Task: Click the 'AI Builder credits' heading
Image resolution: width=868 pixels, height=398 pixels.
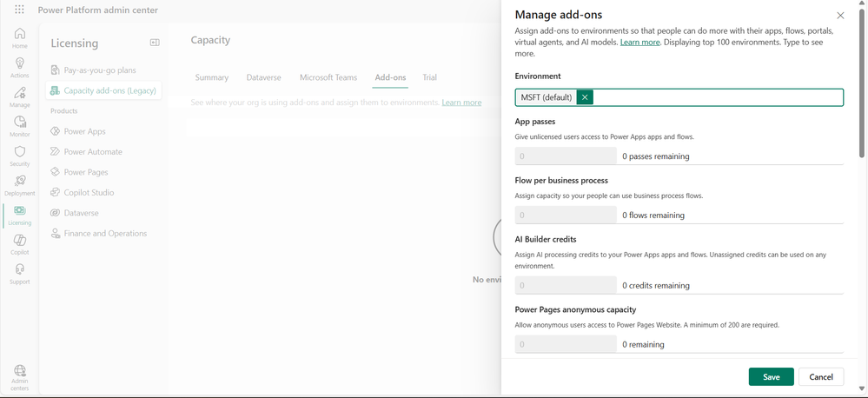Action: coord(546,239)
